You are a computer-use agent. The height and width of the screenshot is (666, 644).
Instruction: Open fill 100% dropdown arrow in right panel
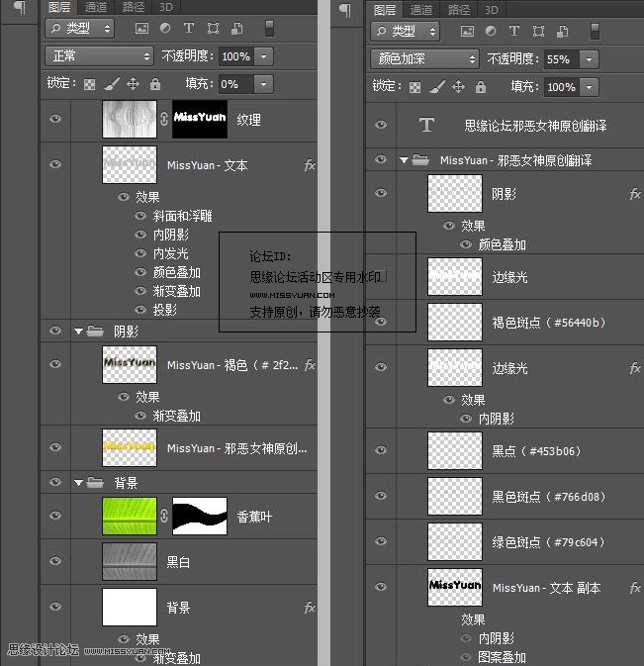click(x=589, y=87)
